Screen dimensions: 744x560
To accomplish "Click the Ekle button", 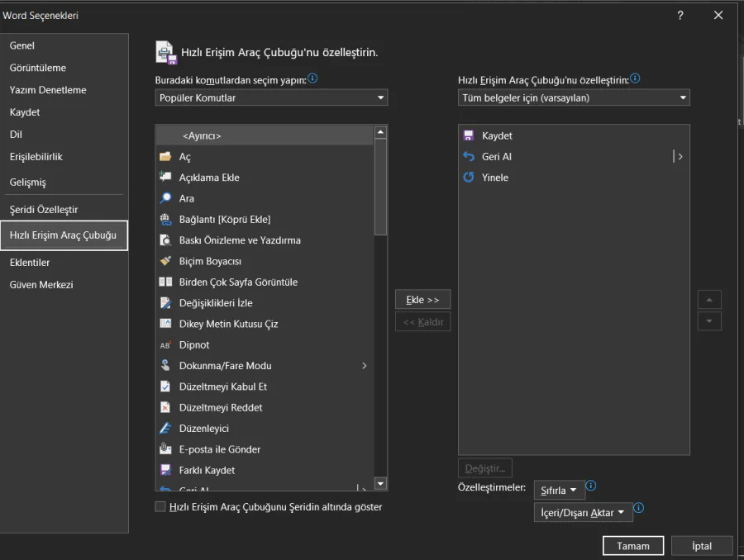I will (x=422, y=299).
